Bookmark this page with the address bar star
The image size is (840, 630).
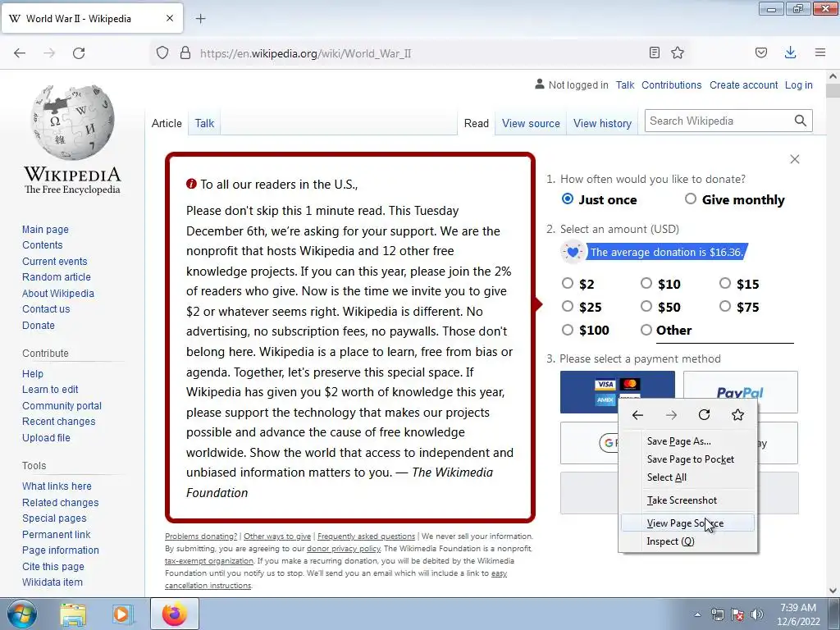678,52
